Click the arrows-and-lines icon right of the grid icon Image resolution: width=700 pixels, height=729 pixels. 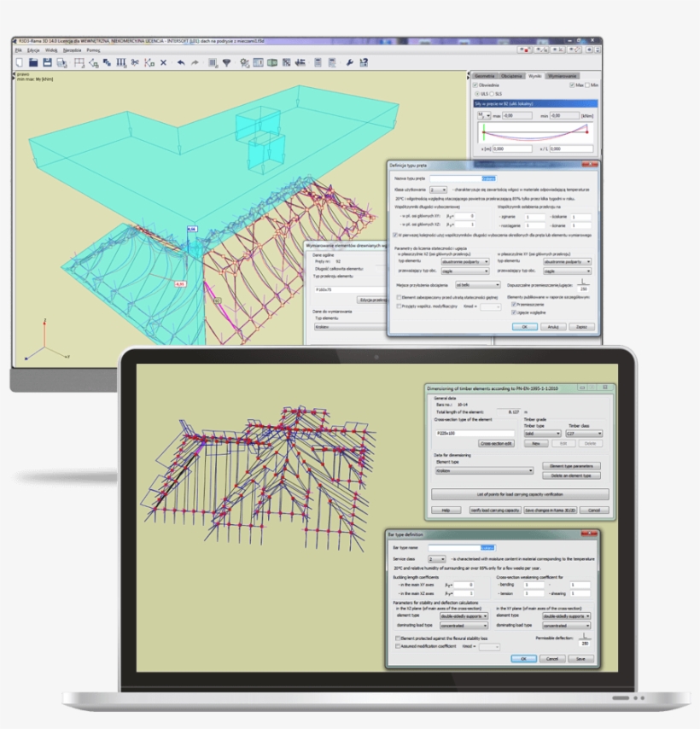click(x=300, y=62)
